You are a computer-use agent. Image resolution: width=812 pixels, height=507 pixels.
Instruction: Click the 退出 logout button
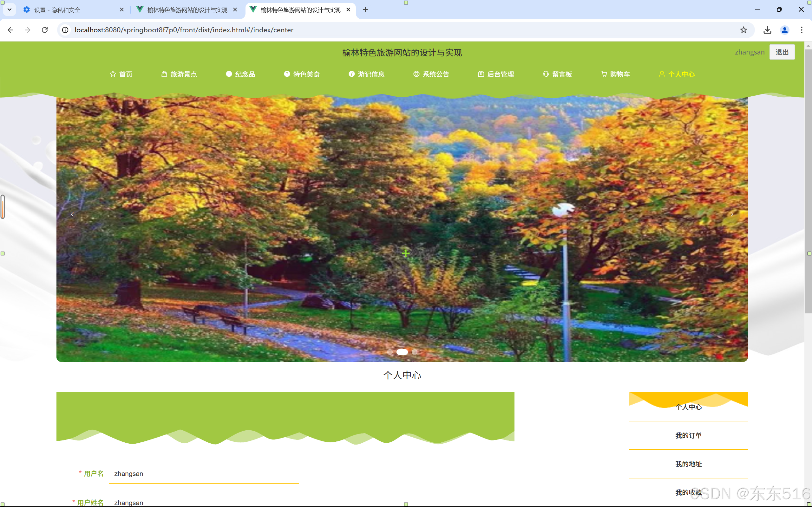point(782,52)
